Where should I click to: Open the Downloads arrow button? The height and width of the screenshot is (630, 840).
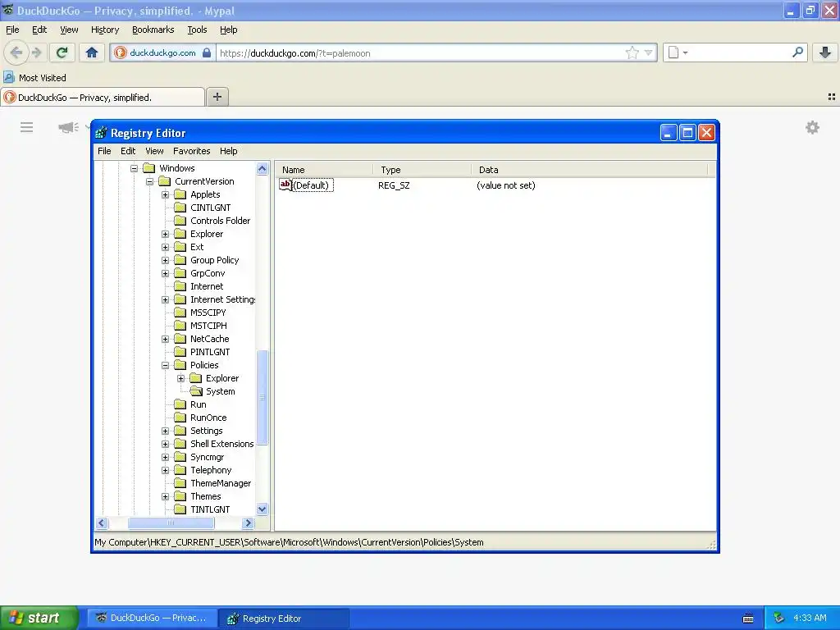point(825,52)
